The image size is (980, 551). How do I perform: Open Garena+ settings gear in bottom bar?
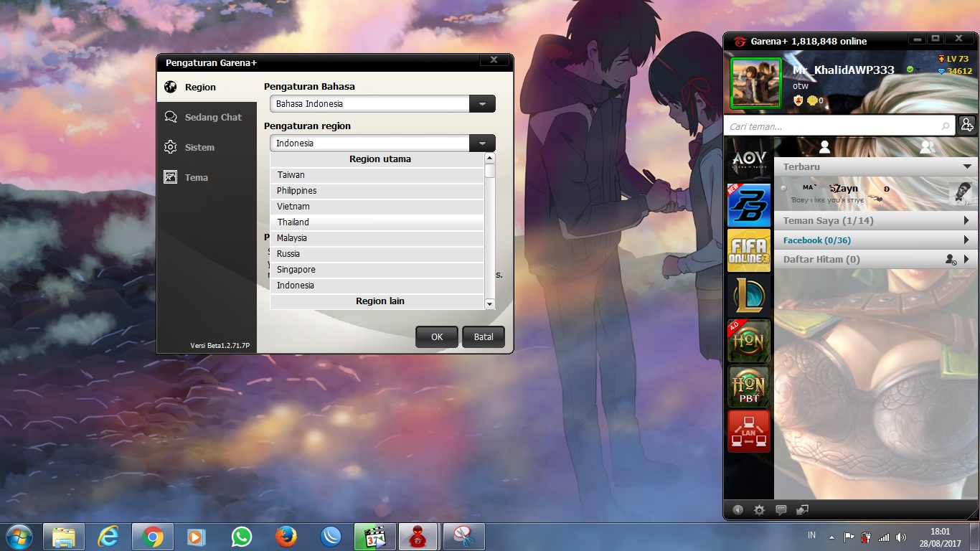[x=759, y=510]
